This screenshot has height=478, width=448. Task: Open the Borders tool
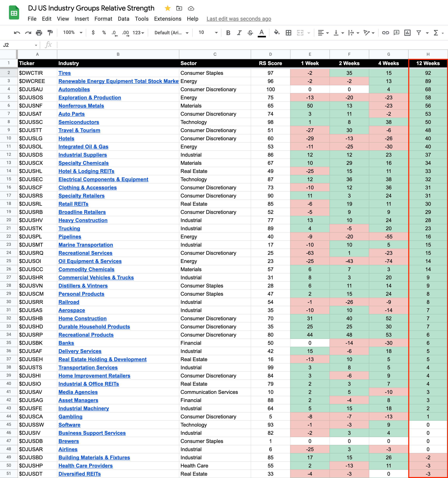coord(288,33)
